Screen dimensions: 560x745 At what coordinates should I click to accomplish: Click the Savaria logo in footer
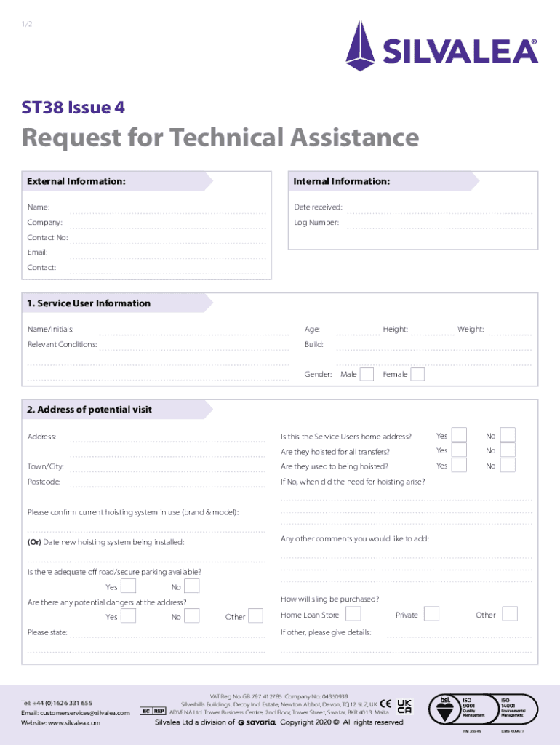(x=257, y=722)
